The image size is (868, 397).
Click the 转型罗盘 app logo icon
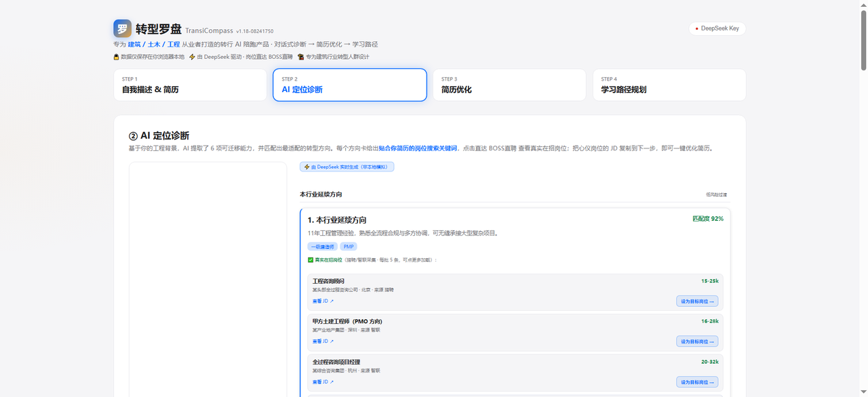[122, 28]
